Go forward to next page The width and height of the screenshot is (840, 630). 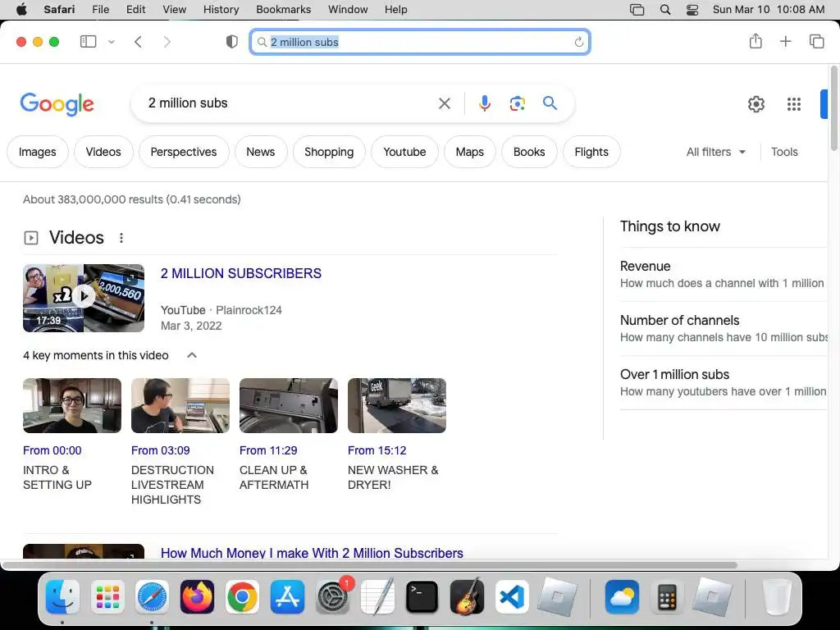167,42
